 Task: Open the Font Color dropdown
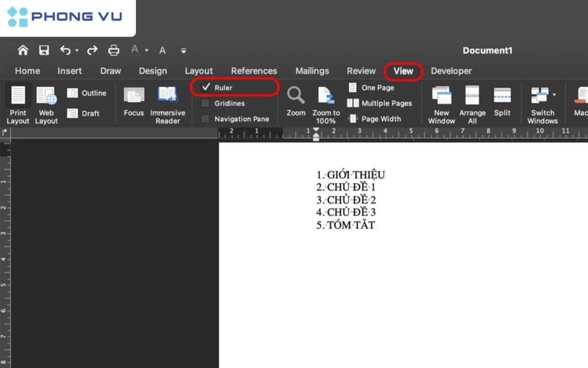pos(145,50)
